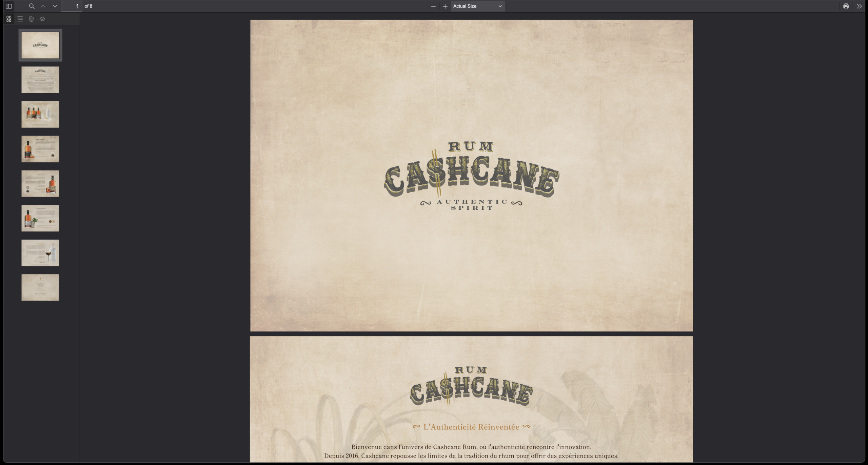Select the last page thumbnail
Viewport: 868px width, 465px height.
40,287
